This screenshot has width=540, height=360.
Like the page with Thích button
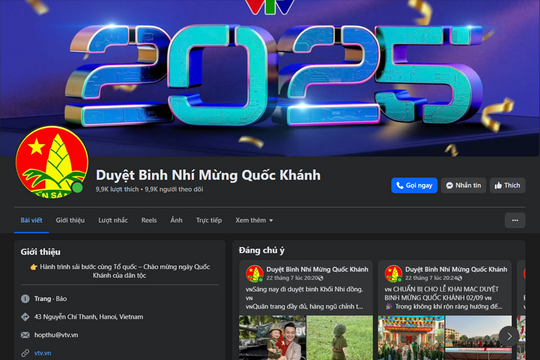pyautogui.click(x=508, y=185)
